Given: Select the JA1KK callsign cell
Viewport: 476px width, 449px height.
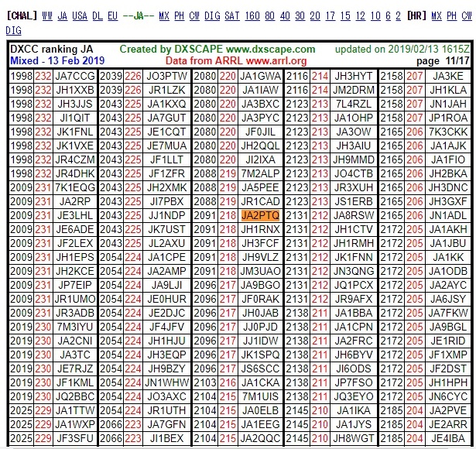Looking at the screenshot, I should 448,257.
